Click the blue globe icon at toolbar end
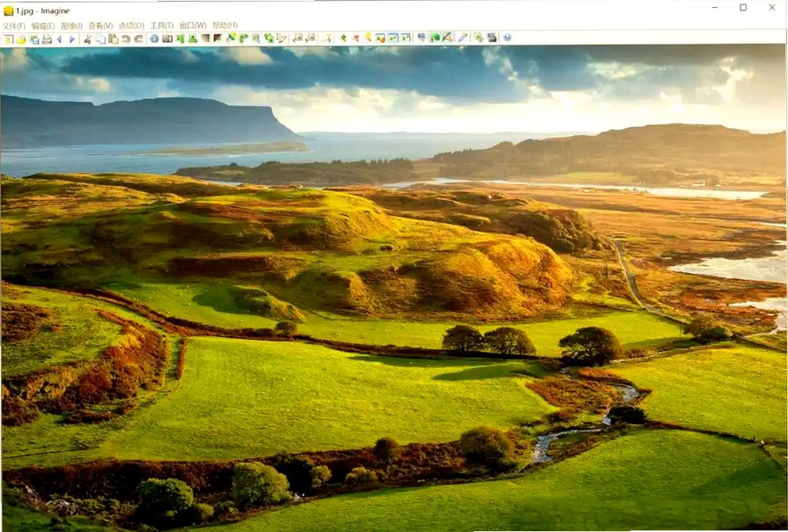The width and height of the screenshot is (788, 532). [507, 39]
